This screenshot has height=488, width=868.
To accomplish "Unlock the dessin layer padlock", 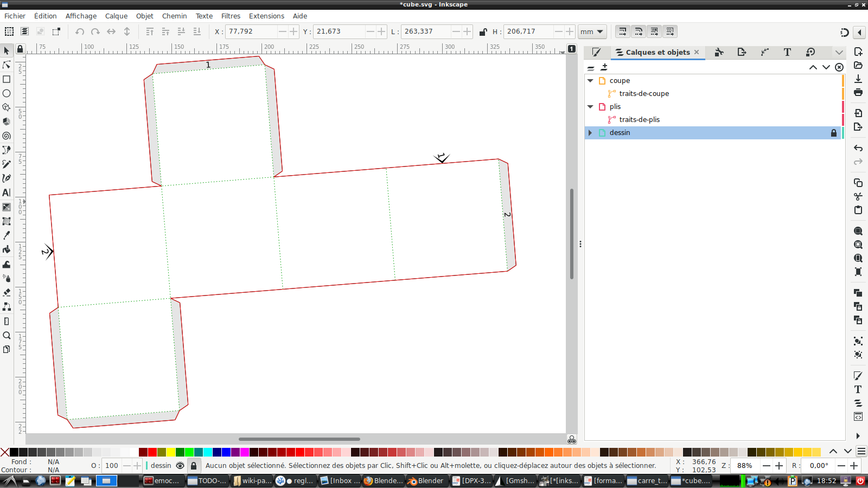I will (834, 133).
